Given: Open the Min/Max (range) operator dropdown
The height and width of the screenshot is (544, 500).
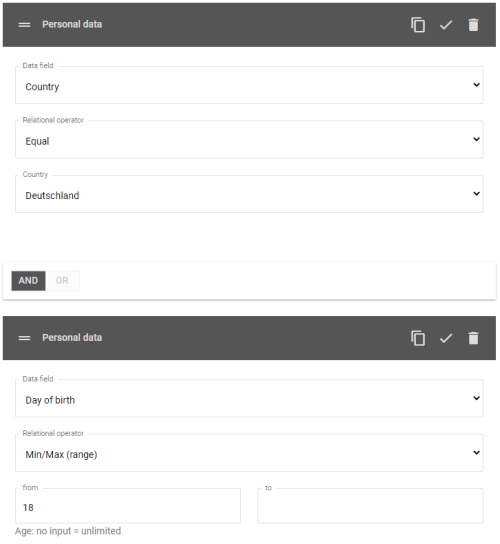Looking at the screenshot, I should click(249, 453).
